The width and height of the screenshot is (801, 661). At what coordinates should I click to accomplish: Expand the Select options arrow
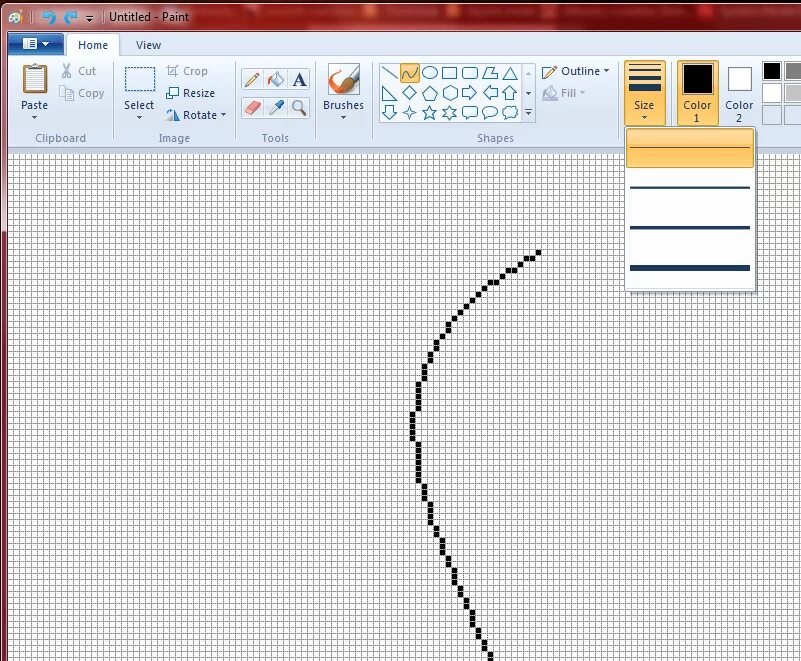click(139, 118)
